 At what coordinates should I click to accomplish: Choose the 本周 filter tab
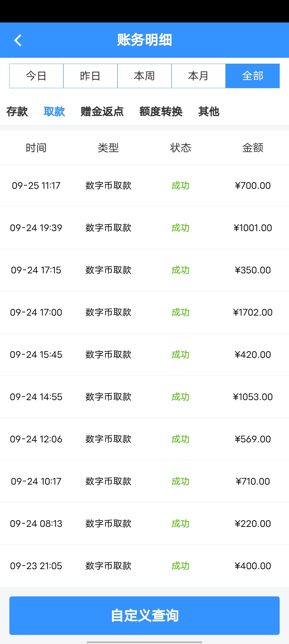click(144, 76)
